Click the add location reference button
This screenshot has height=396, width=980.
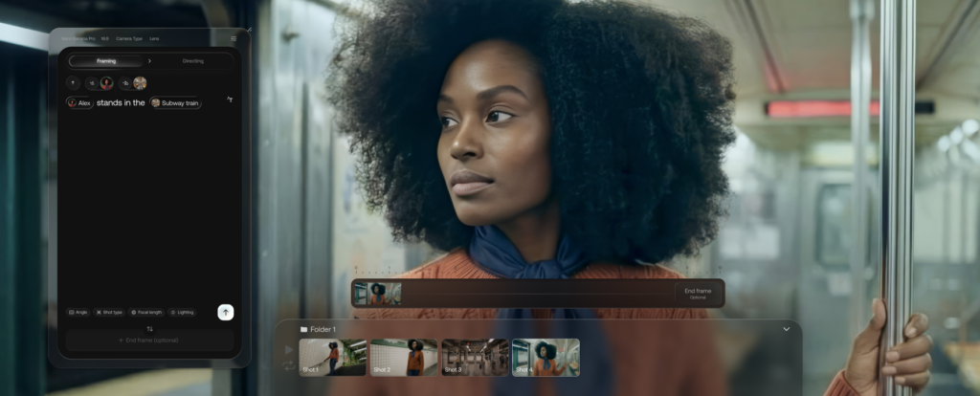(125, 83)
